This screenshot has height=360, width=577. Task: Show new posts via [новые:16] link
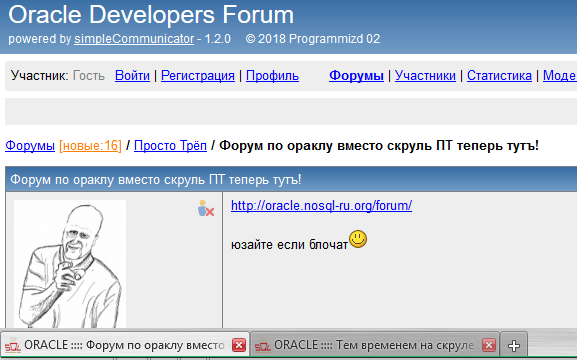coord(90,145)
